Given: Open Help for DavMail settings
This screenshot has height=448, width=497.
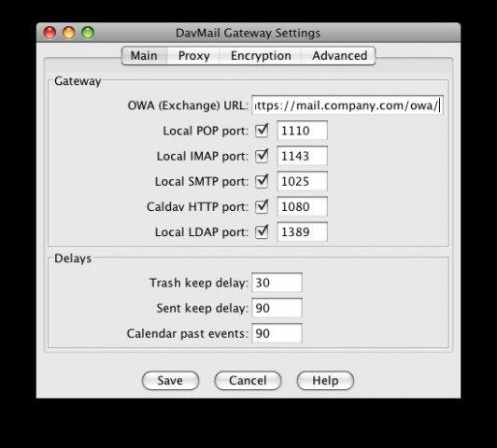Looking at the screenshot, I should tap(325, 380).
